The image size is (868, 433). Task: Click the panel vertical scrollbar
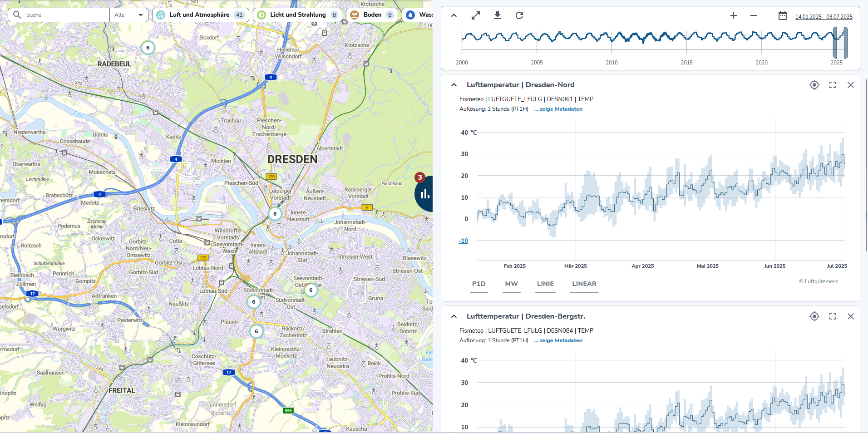pyautogui.click(x=866, y=166)
